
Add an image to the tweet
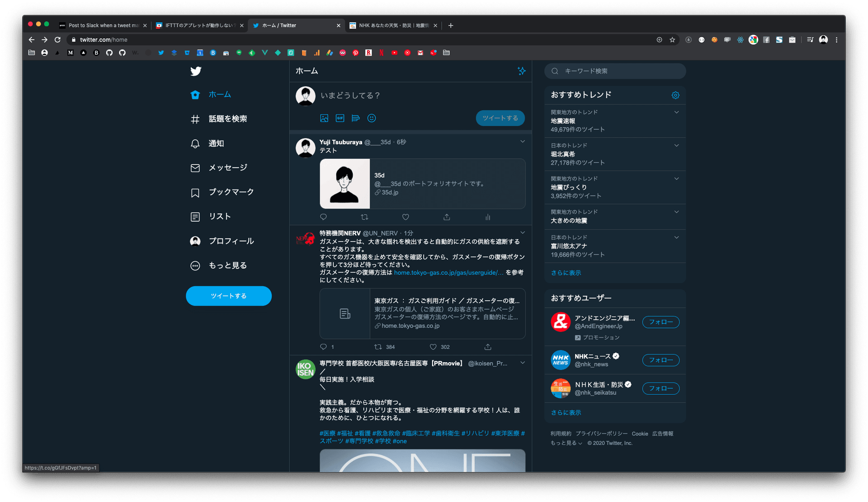[324, 118]
